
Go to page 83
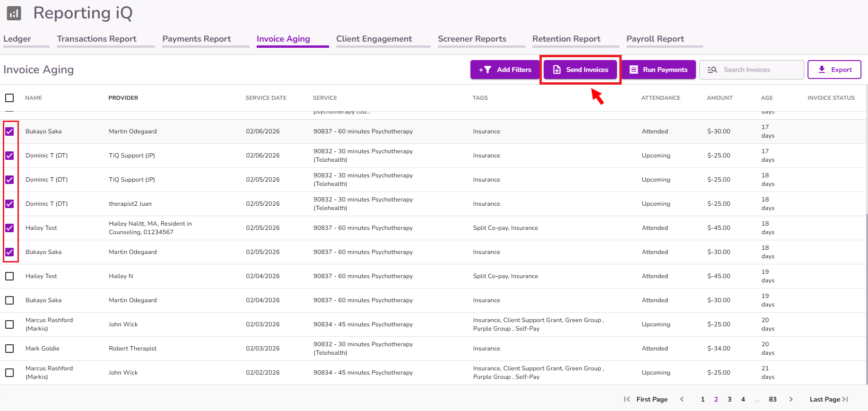(773, 399)
